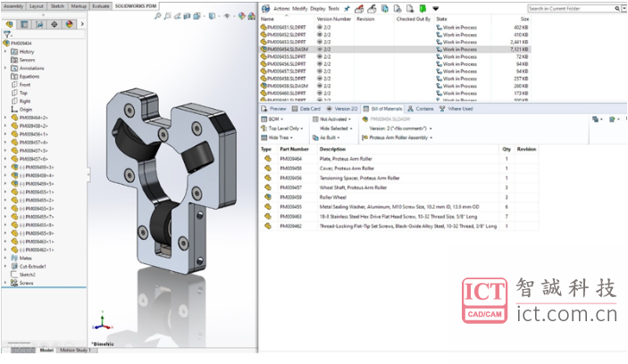
Task: Open Proteus Arm Roller Assembly configuration dropdown
Action: [x=398, y=137]
